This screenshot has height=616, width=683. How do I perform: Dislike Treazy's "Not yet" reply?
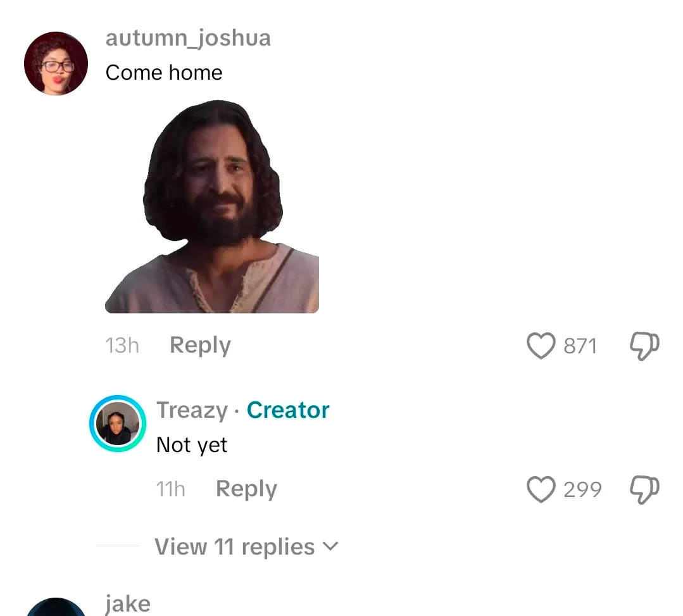pyautogui.click(x=645, y=489)
